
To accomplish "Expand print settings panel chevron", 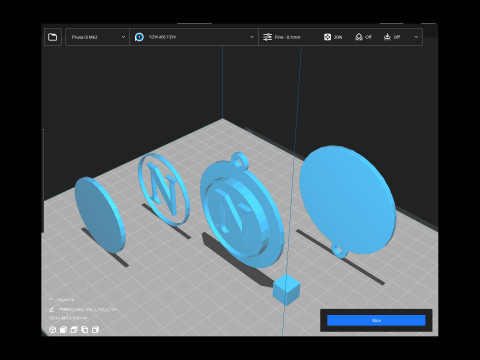I will pyautogui.click(x=416, y=37).
